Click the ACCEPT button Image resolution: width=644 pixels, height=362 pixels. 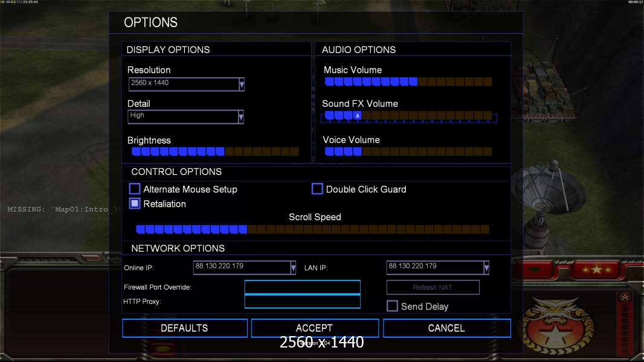(x=315, y=328)
